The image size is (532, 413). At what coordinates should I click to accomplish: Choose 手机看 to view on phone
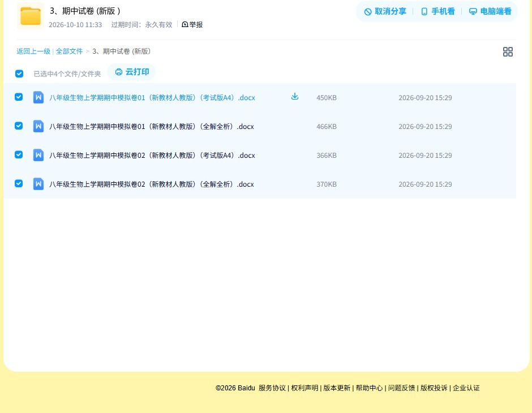pos(437,11)
